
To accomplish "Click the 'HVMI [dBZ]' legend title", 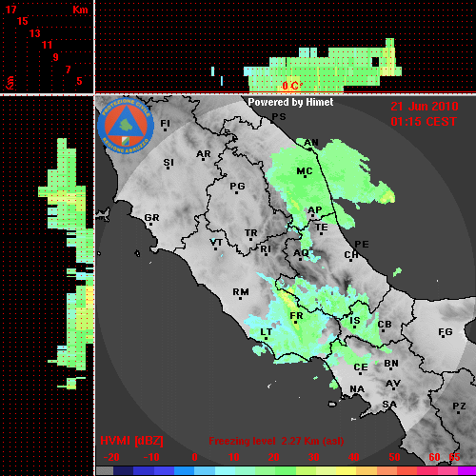I will 131,441.
